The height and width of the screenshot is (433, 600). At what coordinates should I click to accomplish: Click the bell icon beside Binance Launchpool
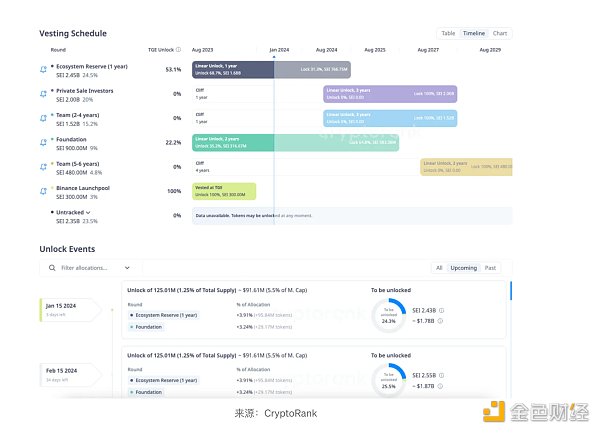pos(43,191)
